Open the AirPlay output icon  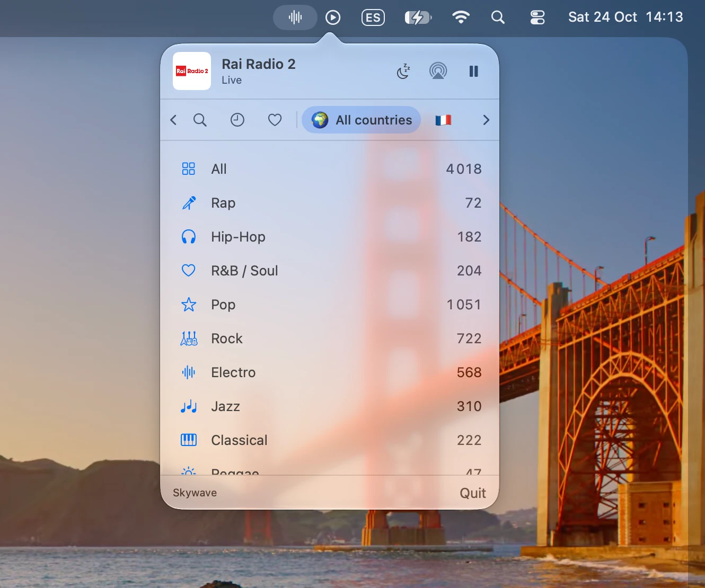[x=438, y=71]
